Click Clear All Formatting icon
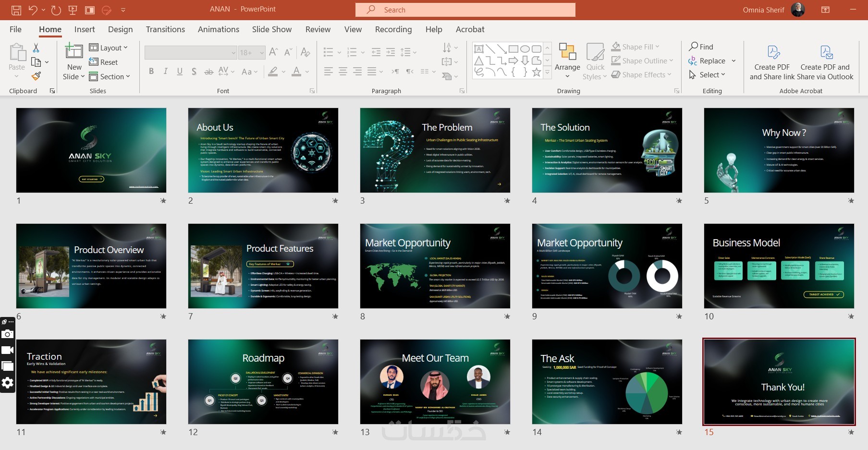Image resolution: width=868 pixels, height=450 pixels. pyautogui.click(x=305, y=52)
